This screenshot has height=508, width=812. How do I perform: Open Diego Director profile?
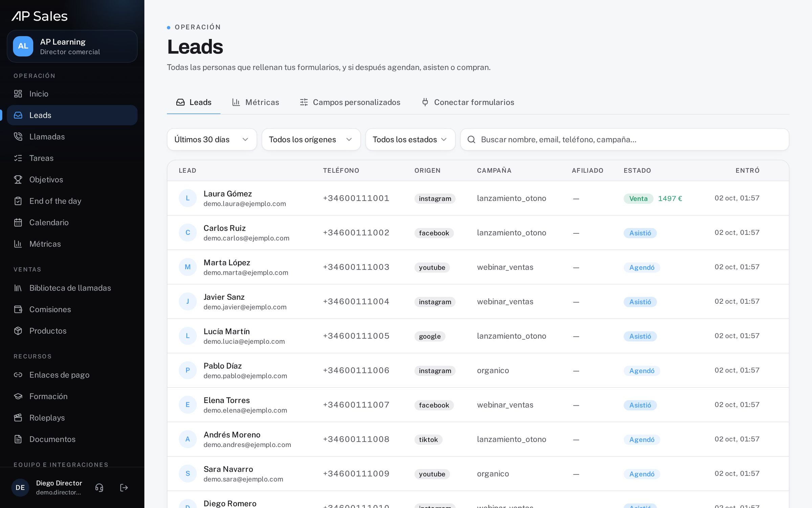[x=47, y=488]
